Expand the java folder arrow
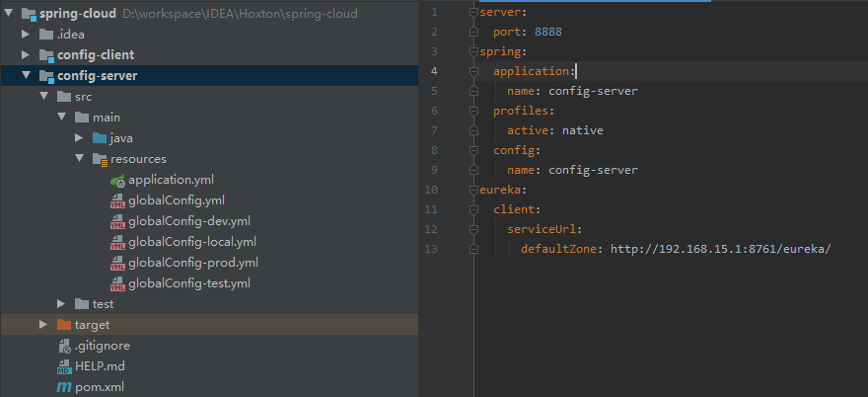This screenshot has width=868, height=397. point(79,138)
